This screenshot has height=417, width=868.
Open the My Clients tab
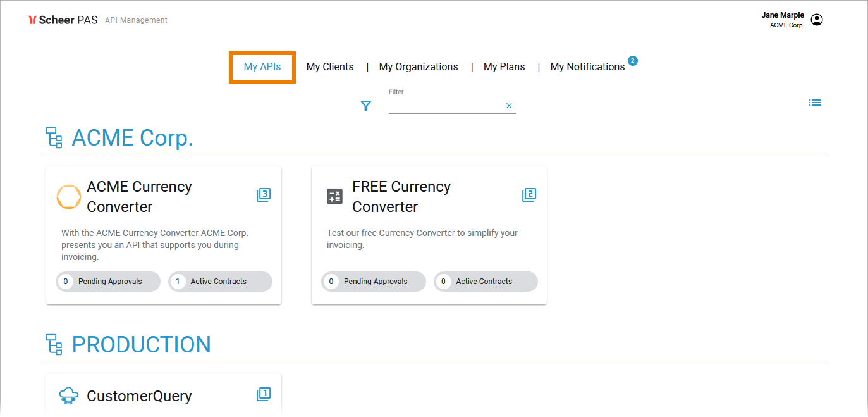pyautogui.click(x=330, y=67)
